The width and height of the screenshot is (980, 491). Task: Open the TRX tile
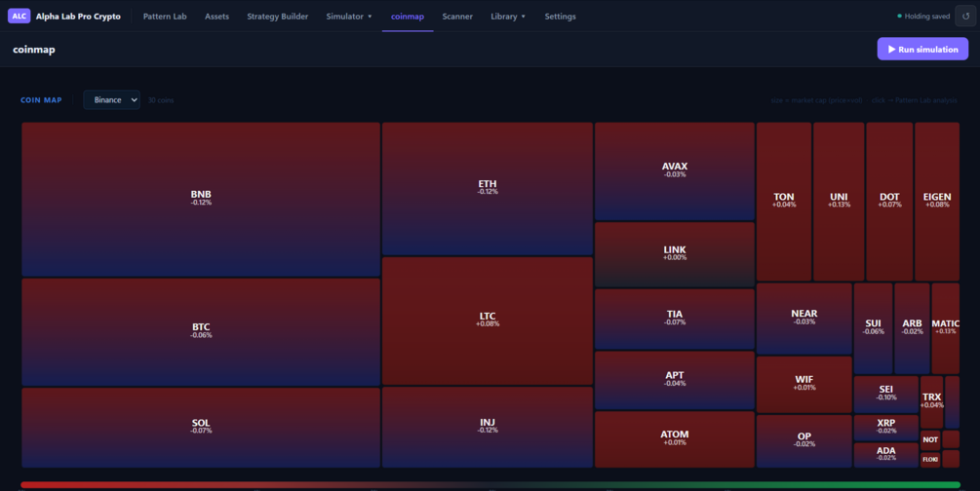coord(931,401)
